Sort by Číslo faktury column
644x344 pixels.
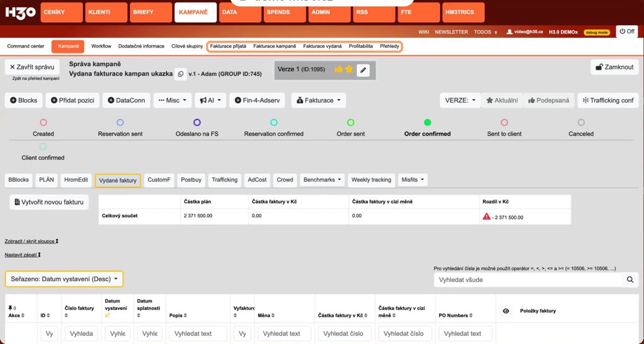click(66, 316)
